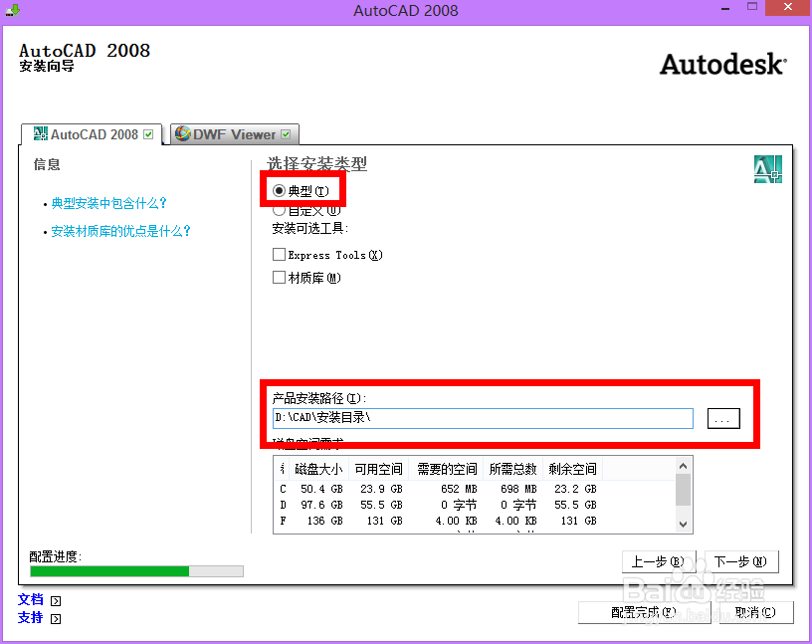The image size is (812, 644).
Task: Select the 典型(T) typical install radio button
Action: pyautogui.click(x=279, y=191)
